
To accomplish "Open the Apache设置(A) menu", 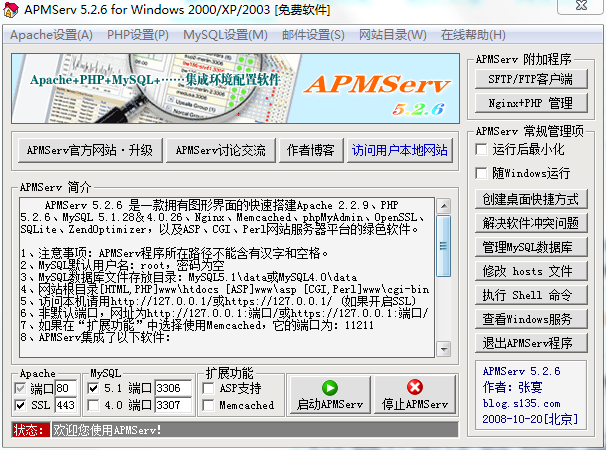I will [x=51, y=35].
